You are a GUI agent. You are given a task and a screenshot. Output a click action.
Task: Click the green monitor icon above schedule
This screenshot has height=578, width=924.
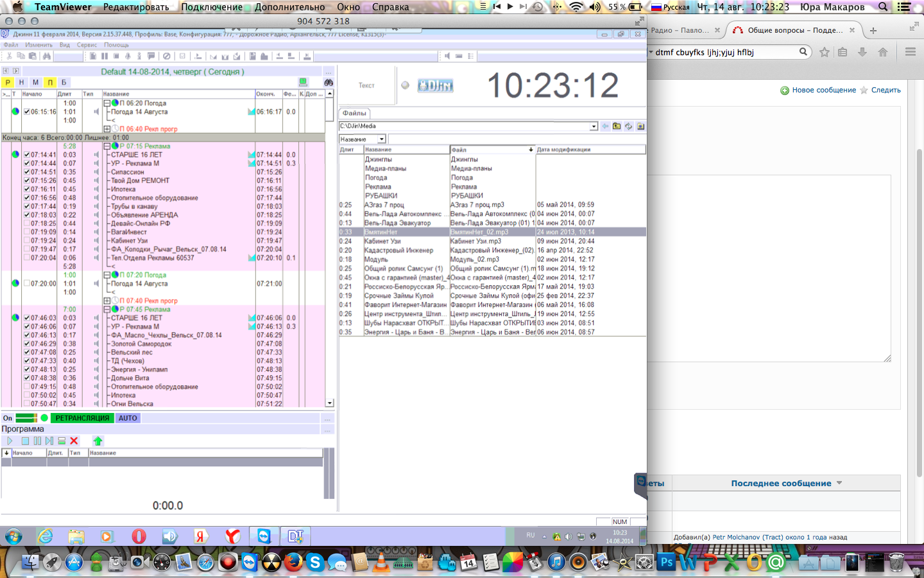tap(303, 82)
